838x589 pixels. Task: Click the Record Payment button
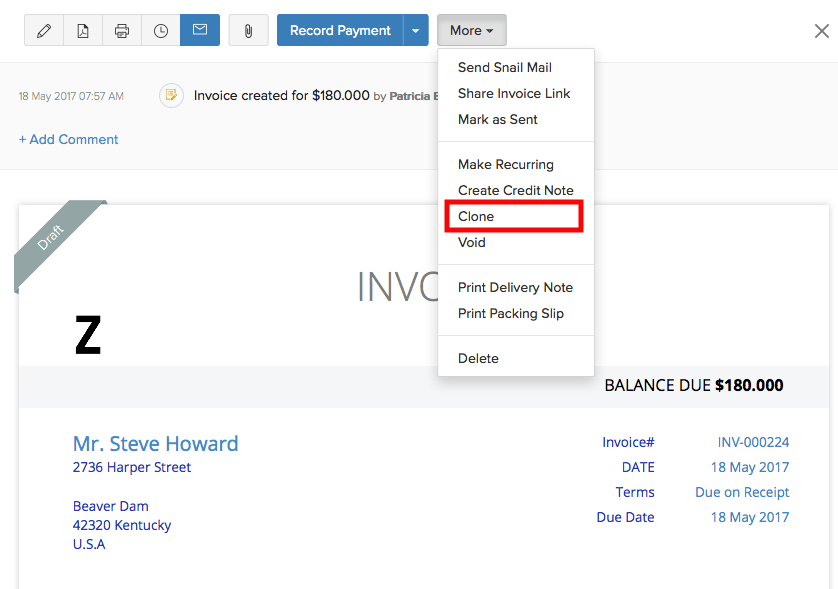coord(339,30)
